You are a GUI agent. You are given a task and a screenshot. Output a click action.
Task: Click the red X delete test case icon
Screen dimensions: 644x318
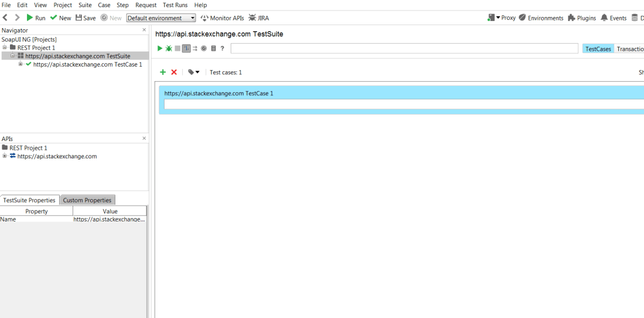pos(174,72)
